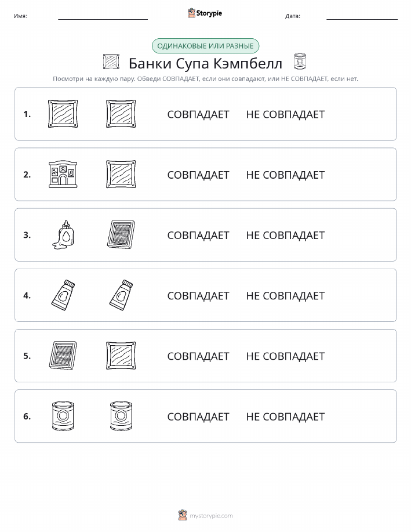Click the left soup can in row 6
The image size is (411, 532).
pos(63,416)
